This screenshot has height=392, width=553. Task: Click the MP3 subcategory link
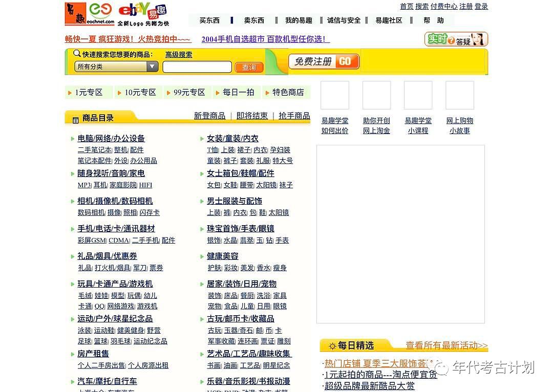point(84,185)
